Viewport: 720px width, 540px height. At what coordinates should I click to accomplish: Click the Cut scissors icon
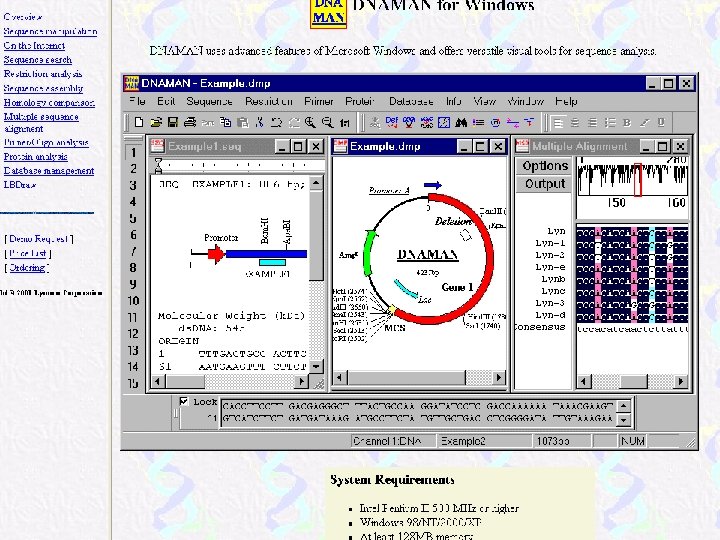tap(260, 122)
